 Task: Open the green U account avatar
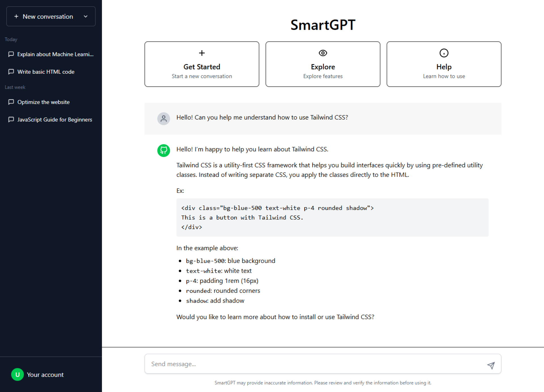[17, 374]
